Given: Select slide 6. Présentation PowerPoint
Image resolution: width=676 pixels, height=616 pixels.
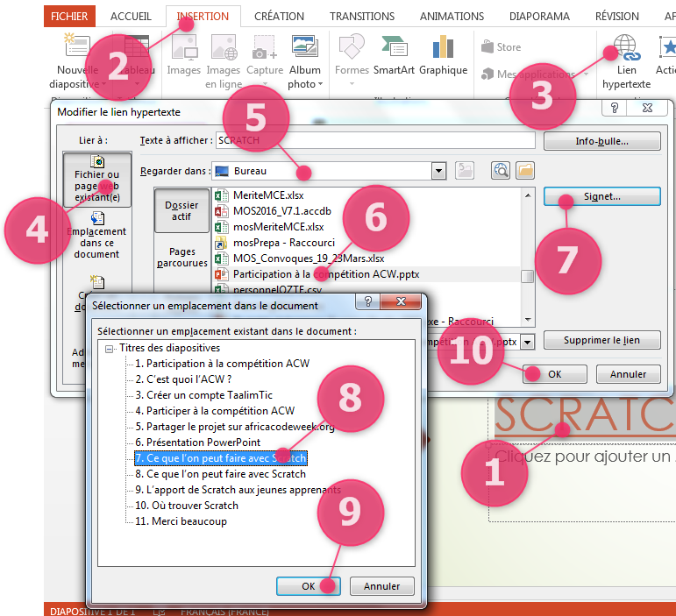Looking at the screenshot, I should coord(197,443).
